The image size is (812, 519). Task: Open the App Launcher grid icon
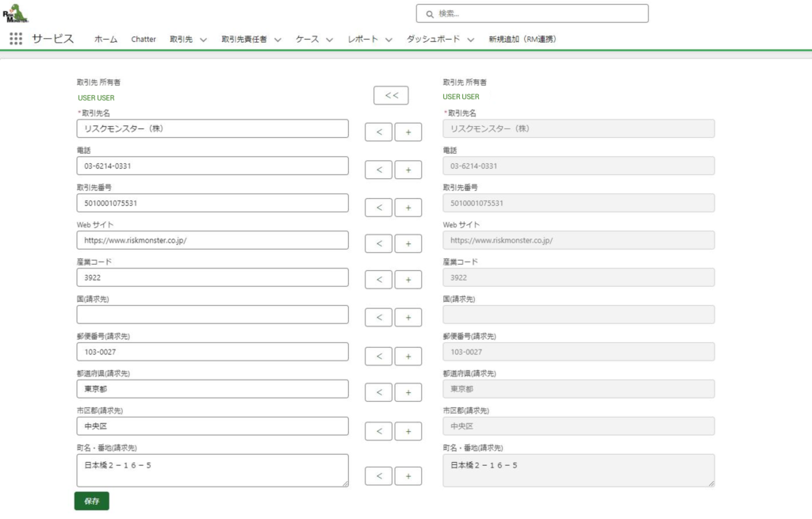16,39
